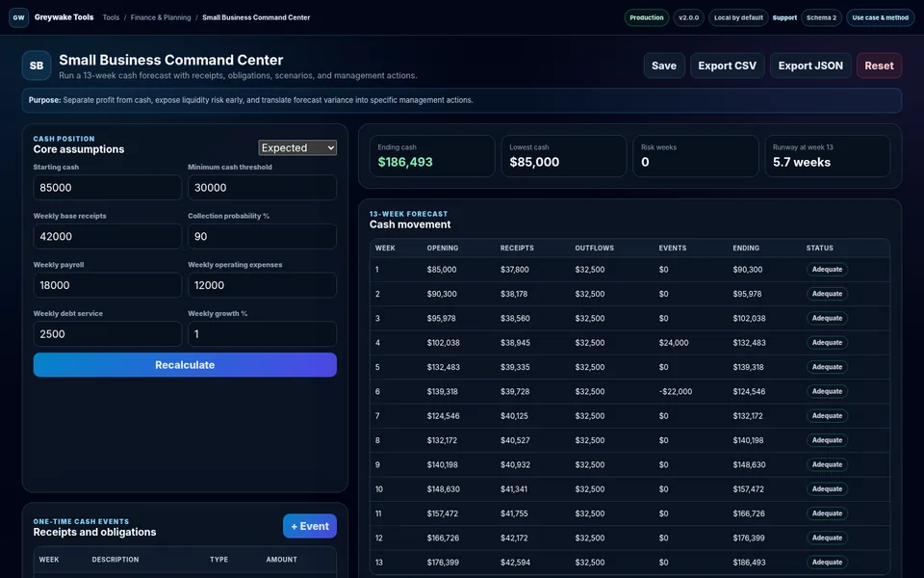The width and height of the screenshot is (924, 578).
Task: Click week 6 events value -$22,000
Action: 676,392
